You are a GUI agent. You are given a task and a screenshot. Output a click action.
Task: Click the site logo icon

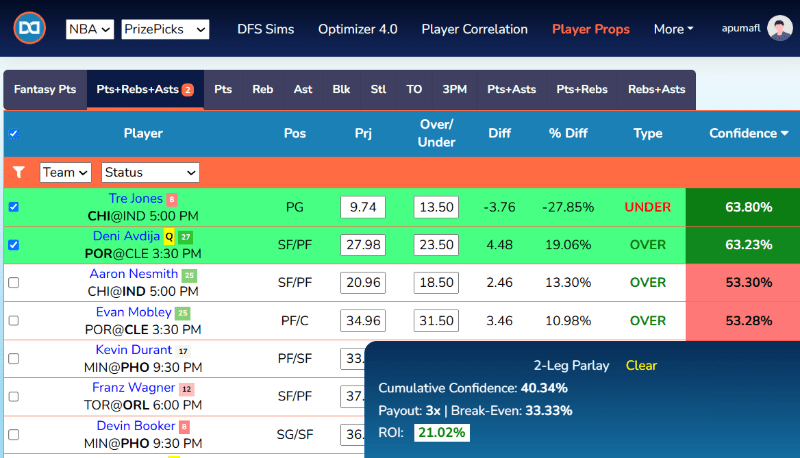(30, 29)
